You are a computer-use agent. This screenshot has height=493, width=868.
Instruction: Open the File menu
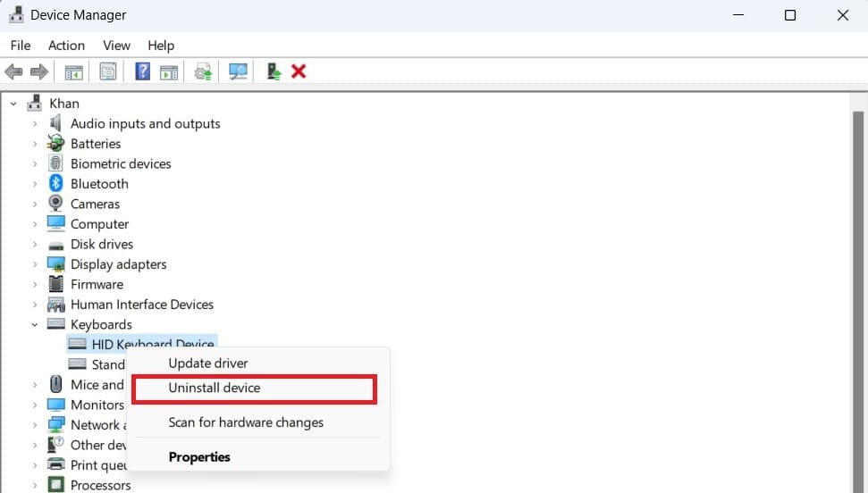pyautogui.click(x=21, y=46)
